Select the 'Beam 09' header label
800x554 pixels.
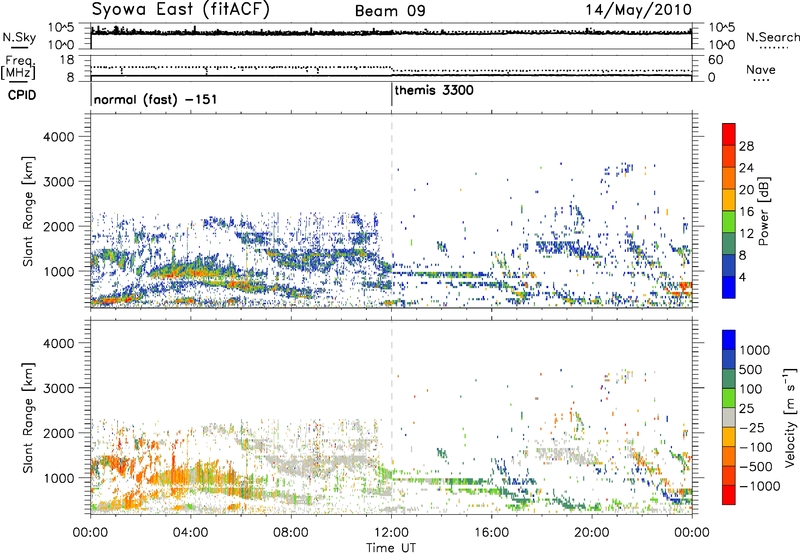coord(390,11)
